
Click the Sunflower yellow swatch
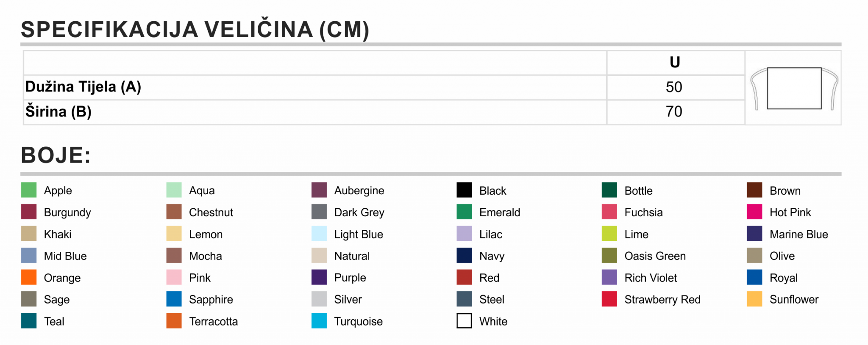754,299
